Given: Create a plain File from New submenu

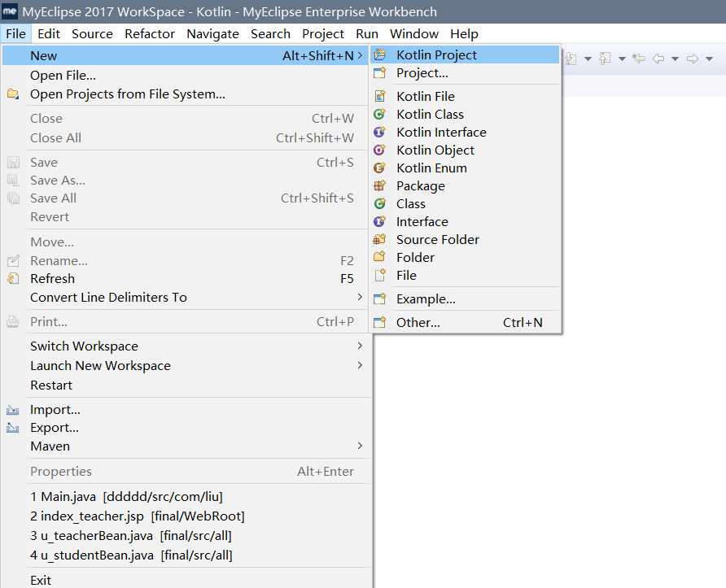Looking at the screenshot, I should point(465,276).
